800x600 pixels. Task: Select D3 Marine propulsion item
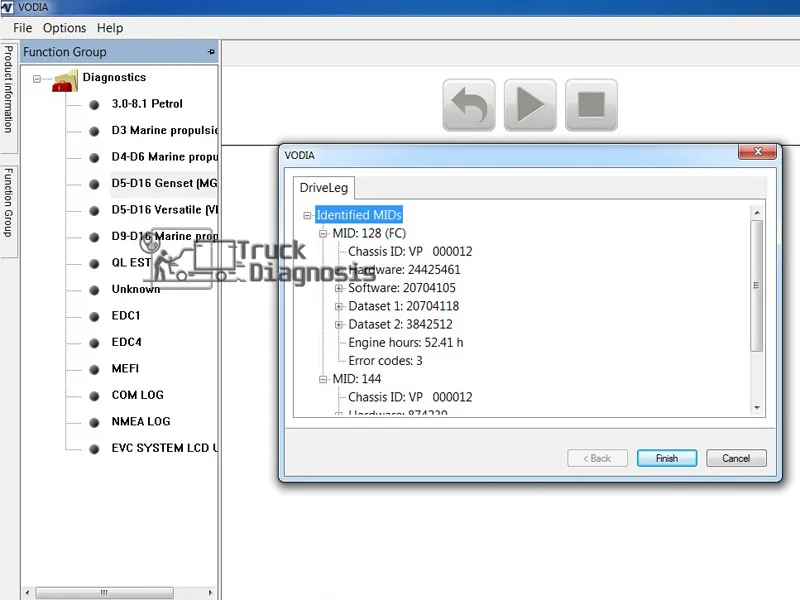(x=164, y=131)
